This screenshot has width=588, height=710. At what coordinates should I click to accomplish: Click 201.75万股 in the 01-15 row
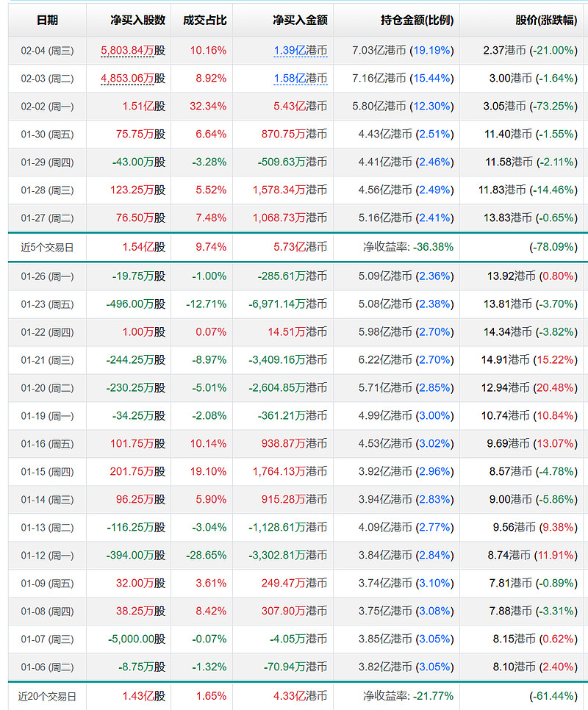tap(137, 472)
